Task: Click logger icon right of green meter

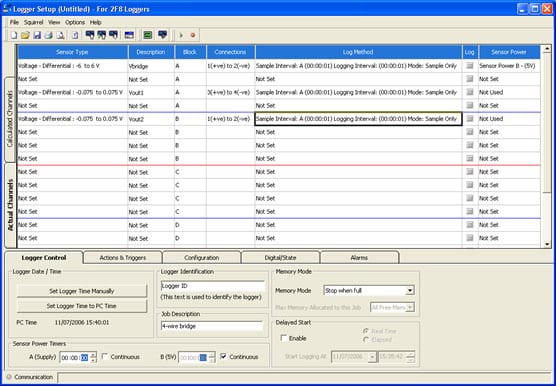Action: click(162, 35)
